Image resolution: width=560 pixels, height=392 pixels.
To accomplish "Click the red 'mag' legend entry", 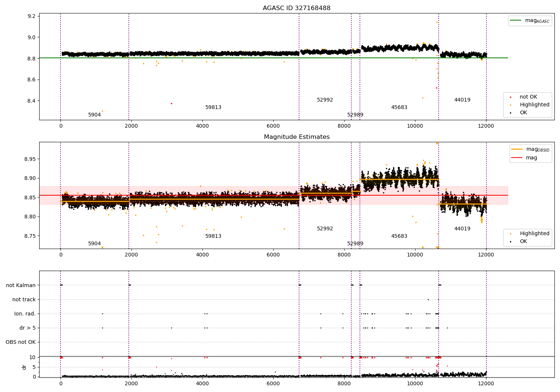I will [524, 158].
